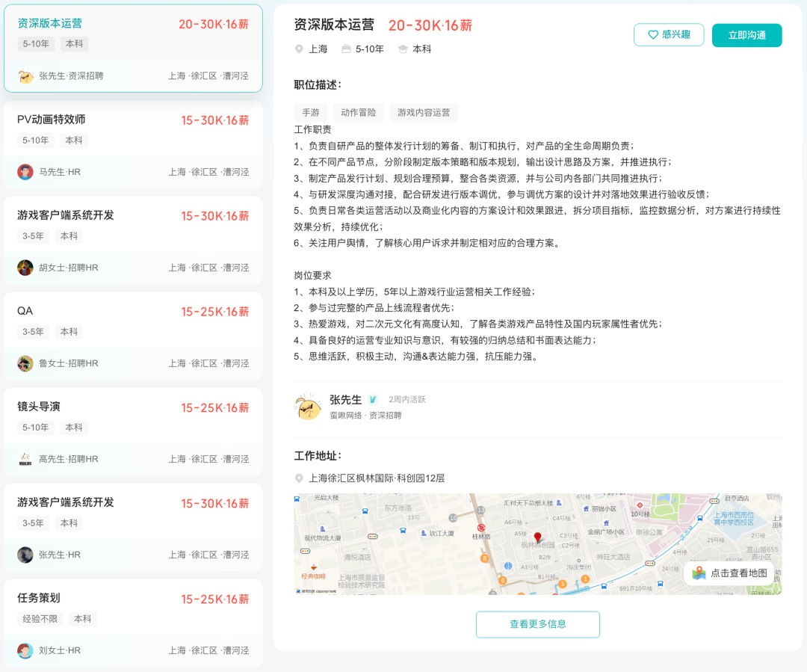Click avatar of 鲁女士·招聘HR
Viewport: 807px width, 672px height.
25,363
